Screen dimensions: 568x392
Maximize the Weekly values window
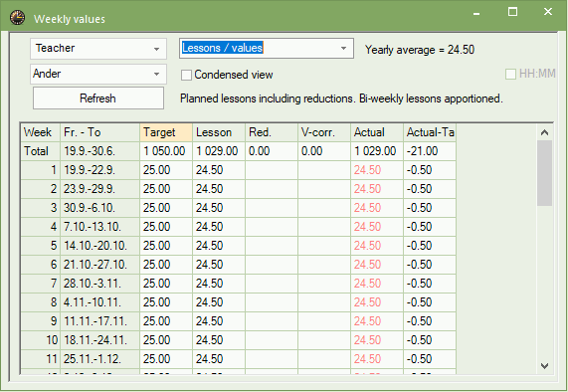512,12
